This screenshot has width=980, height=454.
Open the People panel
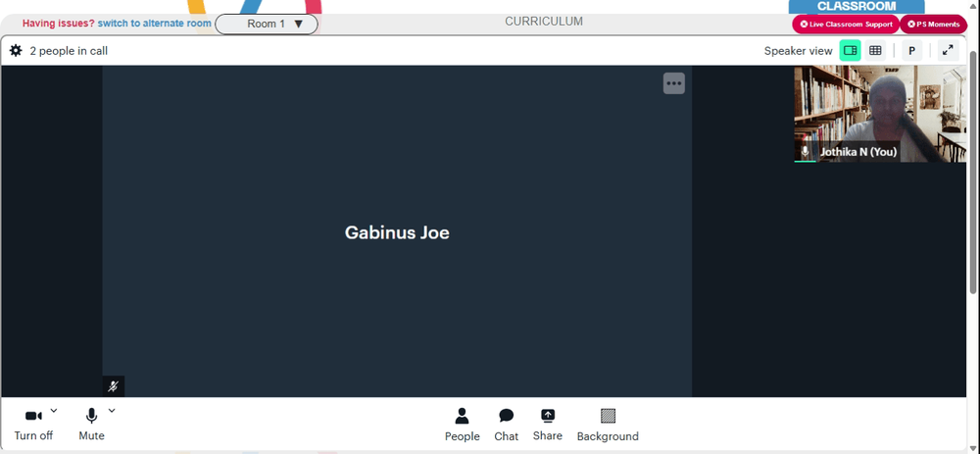pos(463,425)
